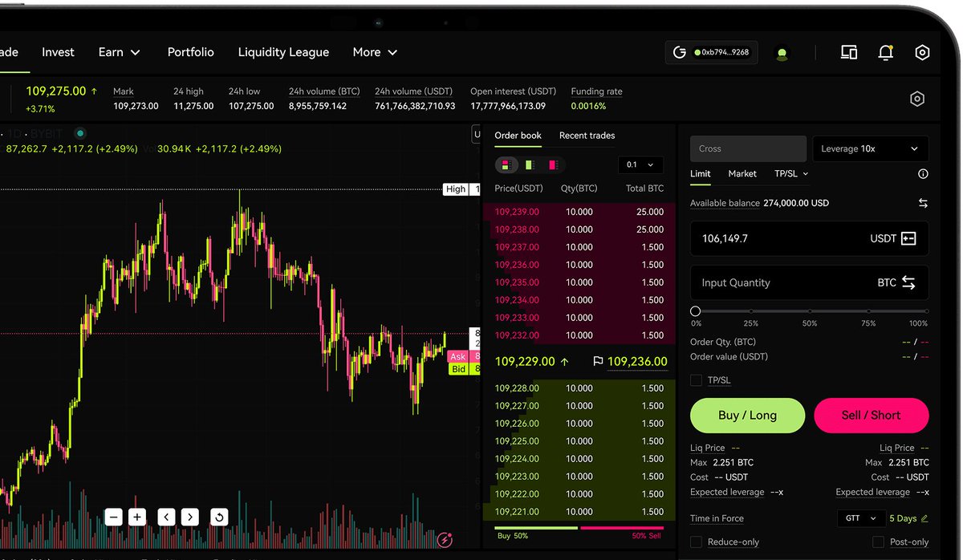Viewport: 963px width, 560px height.
Task: Select ask price row 109,239.00
Action: [x=579, y=212]
